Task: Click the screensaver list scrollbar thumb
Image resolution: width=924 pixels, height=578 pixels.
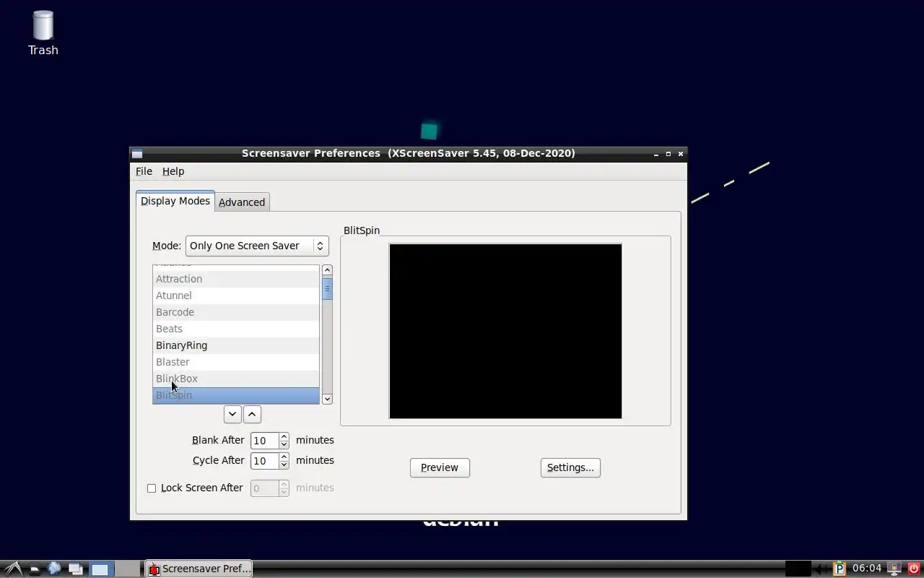Action: pyautogui.click(x=327, y=288)
